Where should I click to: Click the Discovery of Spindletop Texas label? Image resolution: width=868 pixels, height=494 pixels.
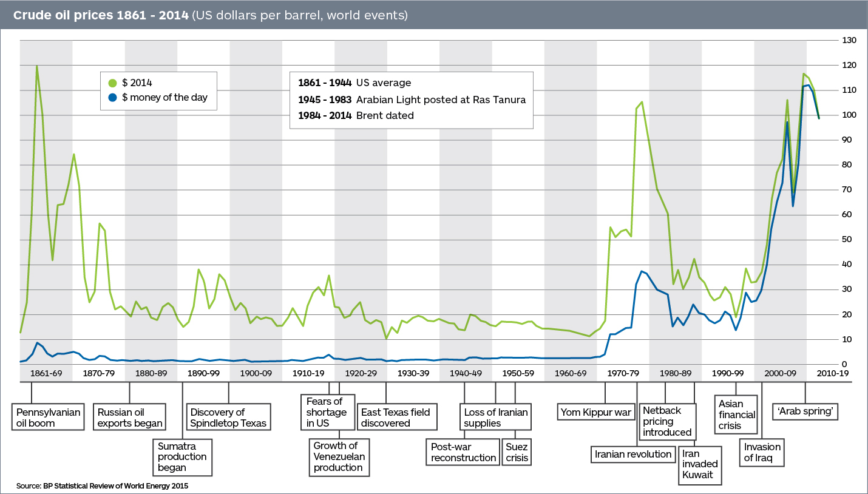tap(228, 418)
